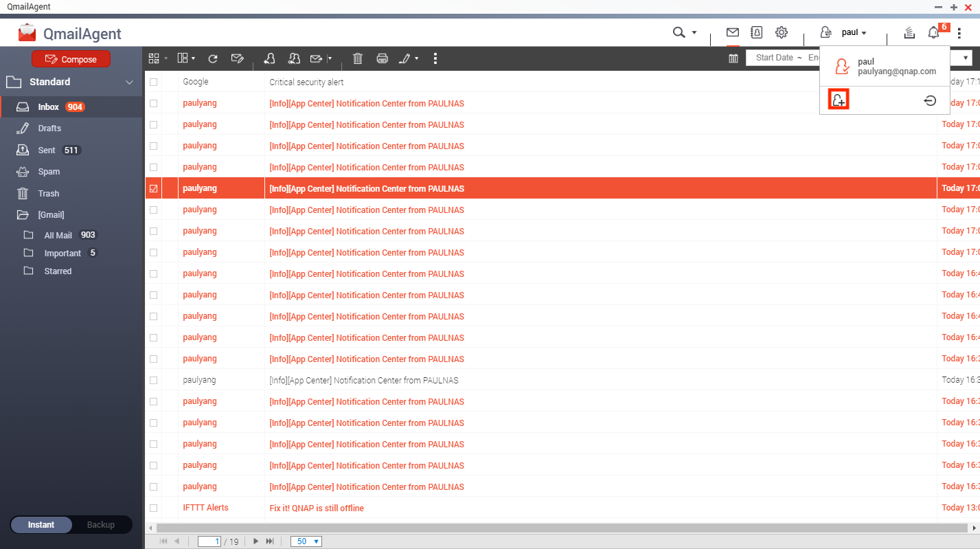Click the add account icon
Screen dimensions: 980x549
point(838,100)
